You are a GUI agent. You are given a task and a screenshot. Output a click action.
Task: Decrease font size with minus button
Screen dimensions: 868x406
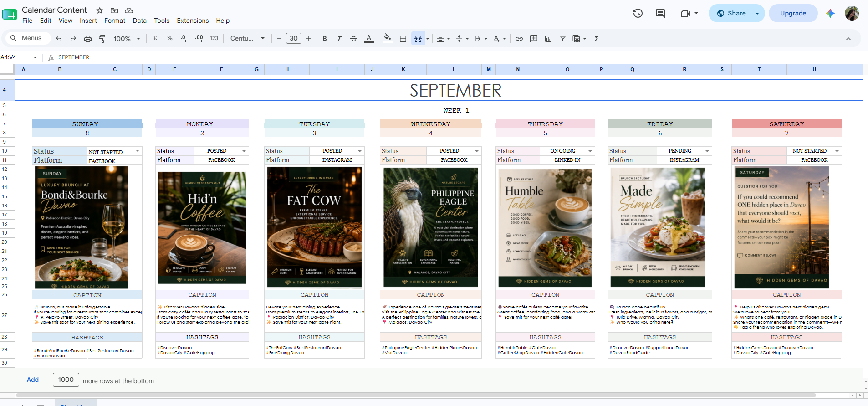click(x=279, y=38)
